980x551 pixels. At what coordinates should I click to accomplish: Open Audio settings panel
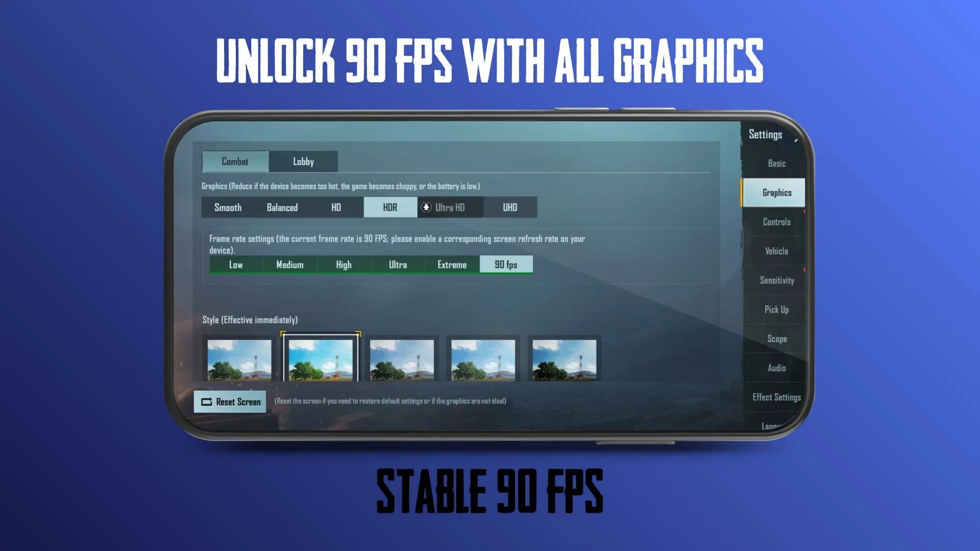coord(777,367)
